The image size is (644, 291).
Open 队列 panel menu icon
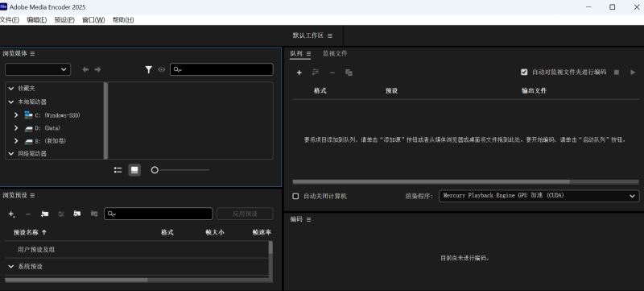coord(308,53)
